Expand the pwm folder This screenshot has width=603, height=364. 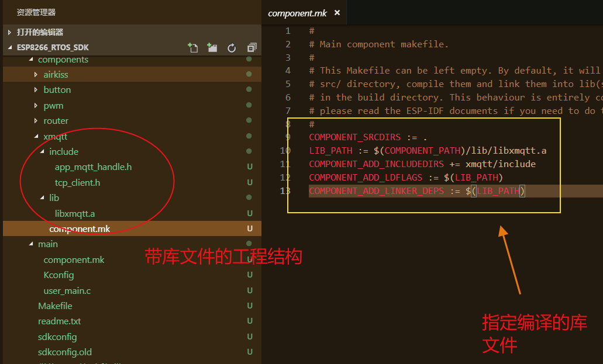click(36, 105)
